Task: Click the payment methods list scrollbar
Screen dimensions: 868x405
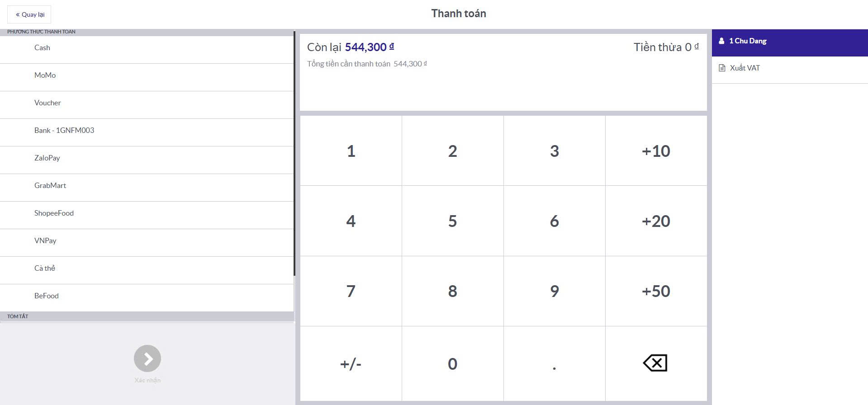Action: 294,154
